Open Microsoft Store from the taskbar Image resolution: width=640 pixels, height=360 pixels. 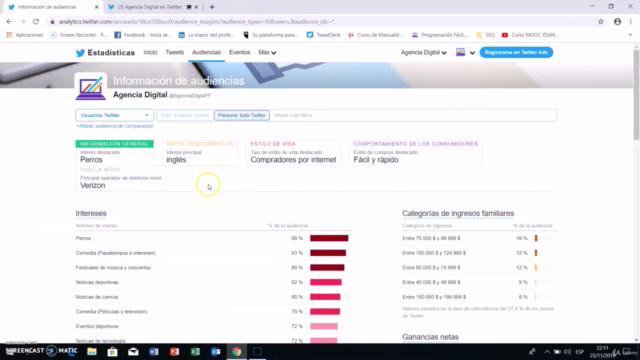[x=112, y=351]
